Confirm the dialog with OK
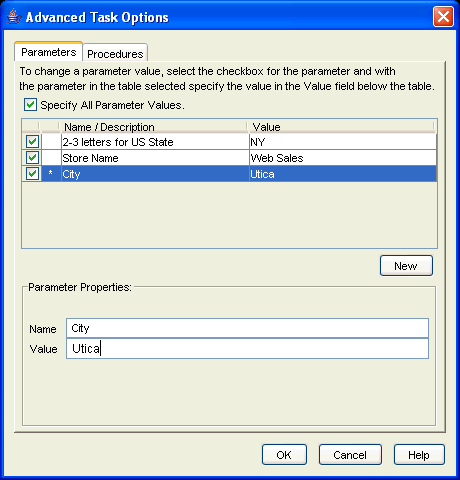This screenshot has height=480, width=460. (x=284, y=455)
